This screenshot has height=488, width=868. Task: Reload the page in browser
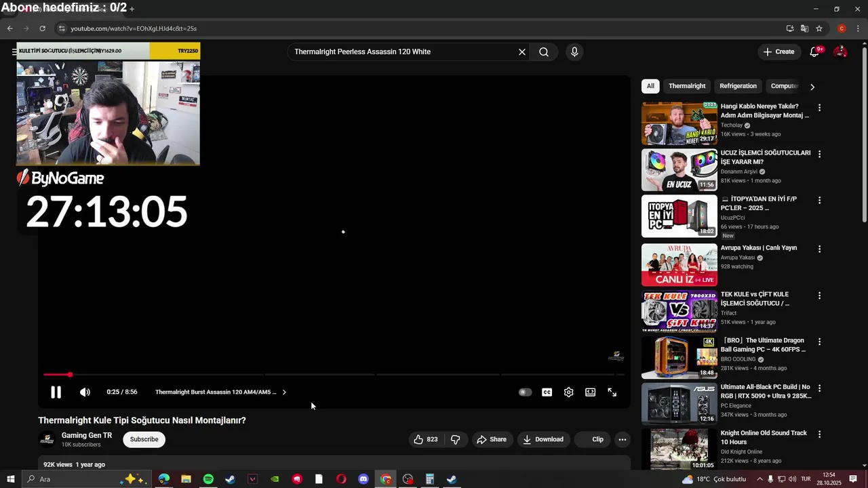point(42,28)
